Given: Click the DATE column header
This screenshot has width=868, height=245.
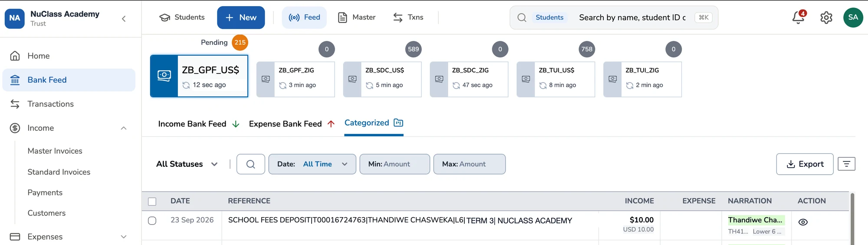Looking at the screenshot, I should pyautogui.click(x=180, y=201).
